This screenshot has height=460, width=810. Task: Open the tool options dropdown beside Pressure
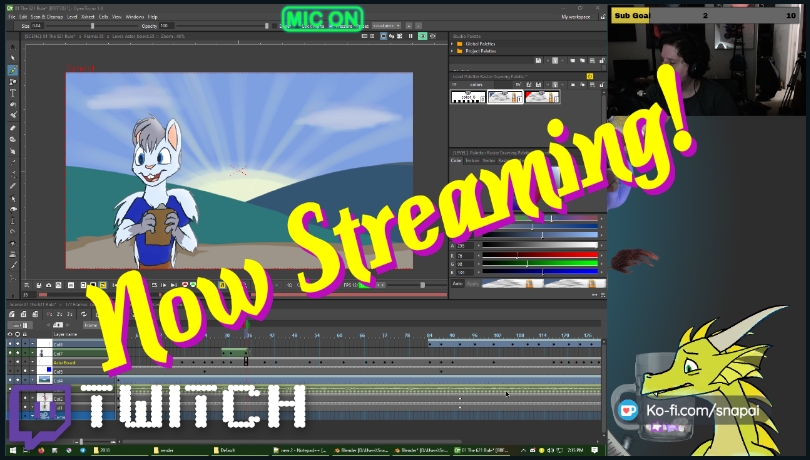(386, 25)
